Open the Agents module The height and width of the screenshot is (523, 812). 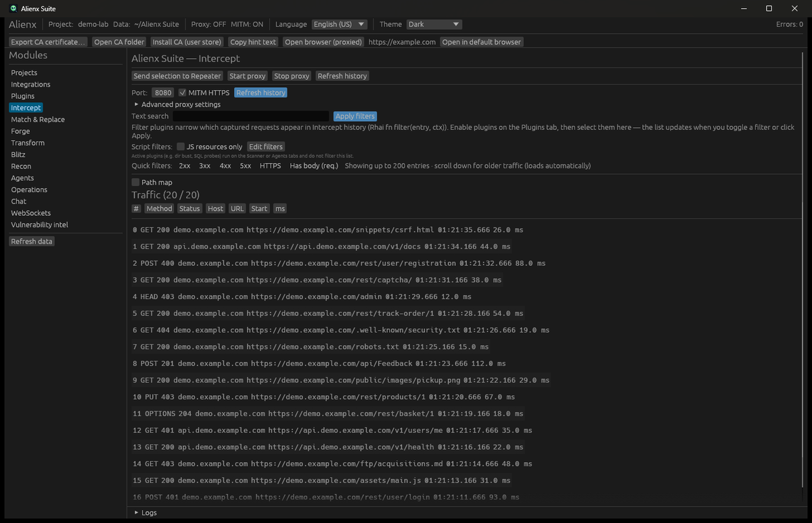pyautogui.click(x=22, y=178)
